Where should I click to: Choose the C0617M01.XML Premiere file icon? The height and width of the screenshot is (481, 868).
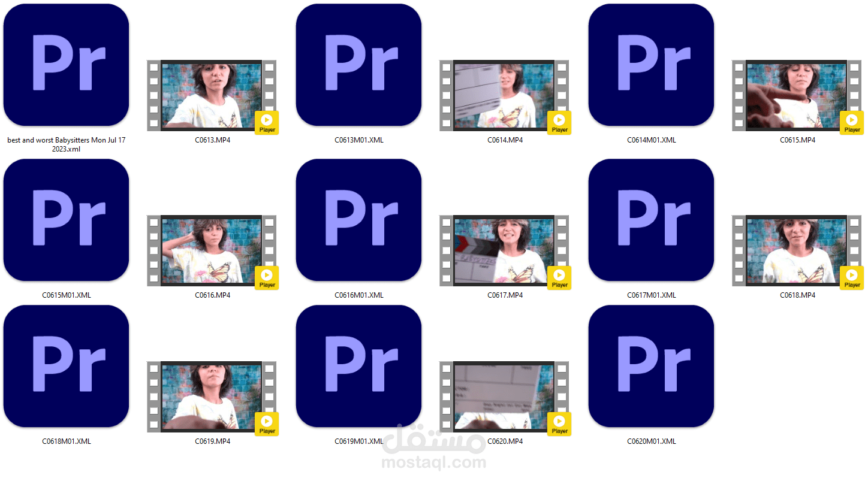pyautogui.click(x=651, y=220)
